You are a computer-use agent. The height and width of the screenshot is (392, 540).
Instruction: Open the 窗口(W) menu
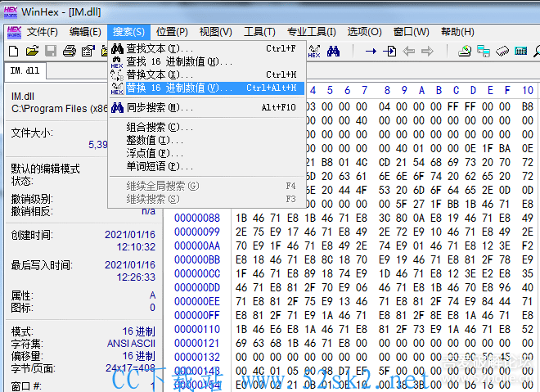(x=412, y=32)
